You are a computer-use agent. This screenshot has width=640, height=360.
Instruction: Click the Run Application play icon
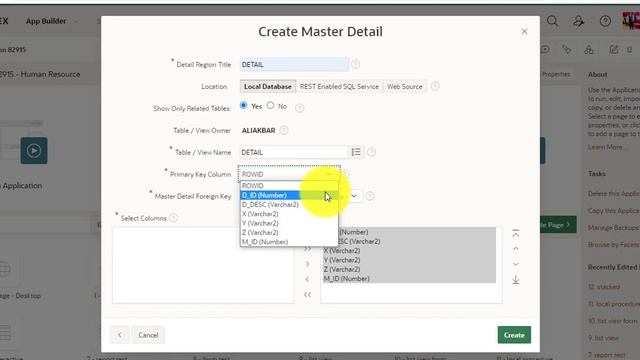click(x=34, y=151)
